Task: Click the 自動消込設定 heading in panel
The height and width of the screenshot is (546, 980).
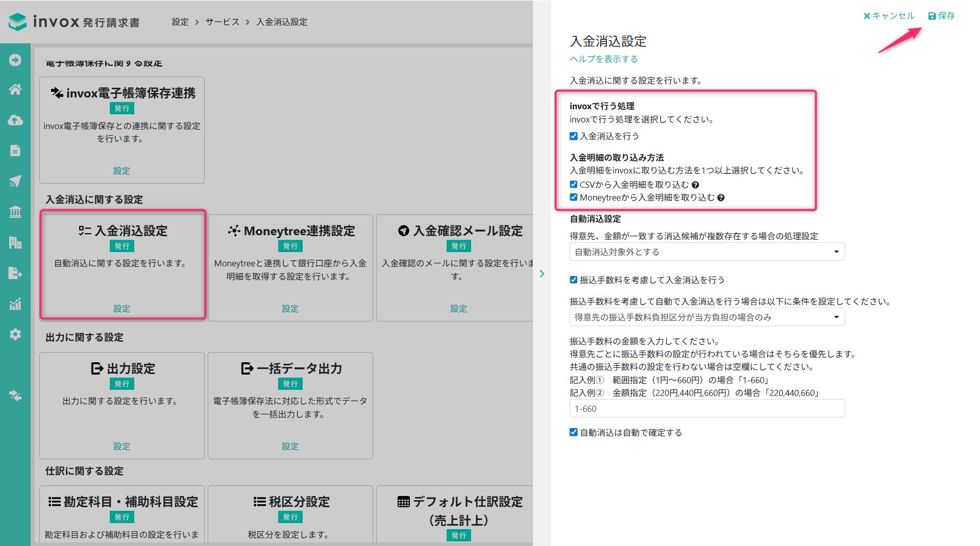Action: (x=595, y=219)
